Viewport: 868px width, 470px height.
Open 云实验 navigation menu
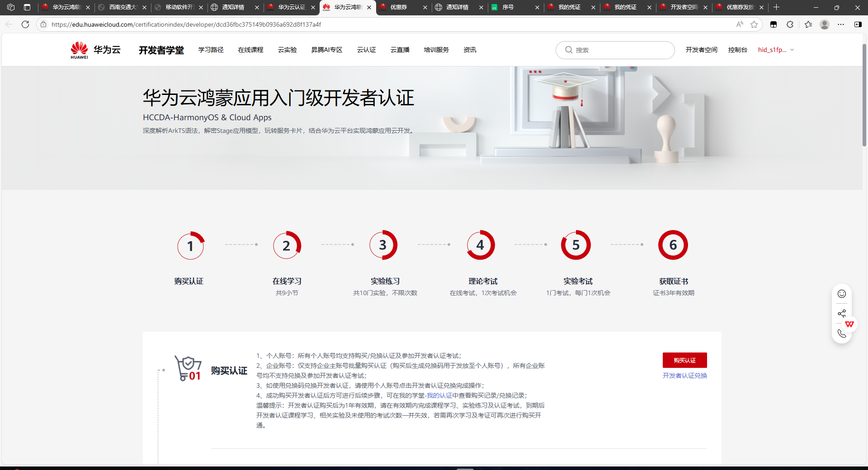[x=287, y=50]
